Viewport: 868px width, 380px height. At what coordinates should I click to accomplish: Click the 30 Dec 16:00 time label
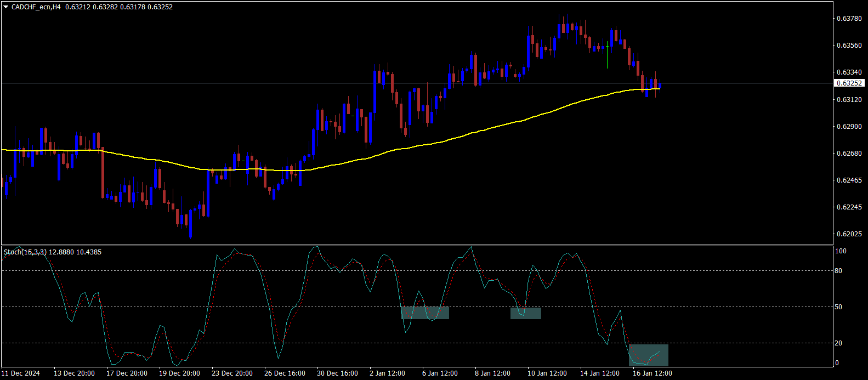click(338, 373)
